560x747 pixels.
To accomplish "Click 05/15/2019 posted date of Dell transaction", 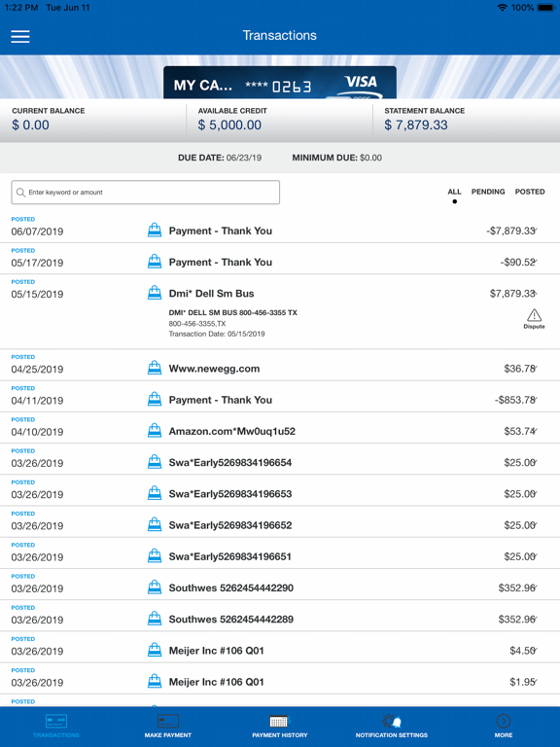I will pos(37,294).
